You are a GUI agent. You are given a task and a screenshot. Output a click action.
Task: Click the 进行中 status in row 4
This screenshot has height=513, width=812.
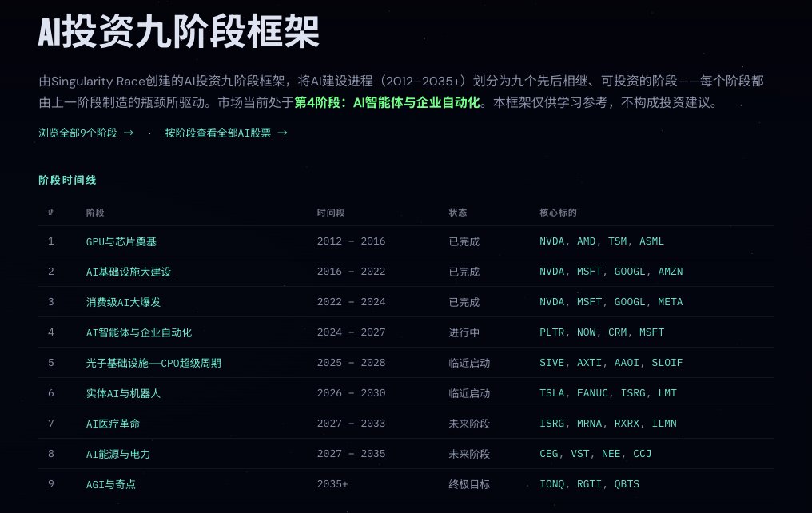(464, 332)
